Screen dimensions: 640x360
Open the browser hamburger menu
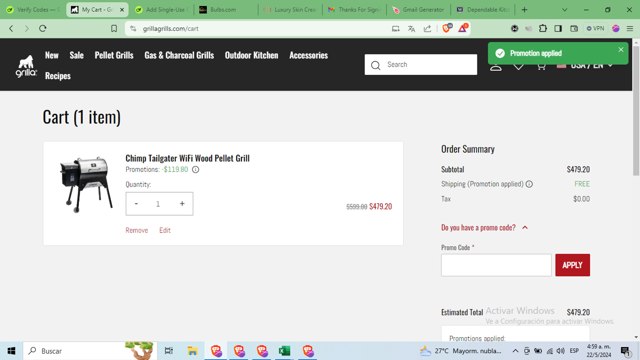pos(630,28)
